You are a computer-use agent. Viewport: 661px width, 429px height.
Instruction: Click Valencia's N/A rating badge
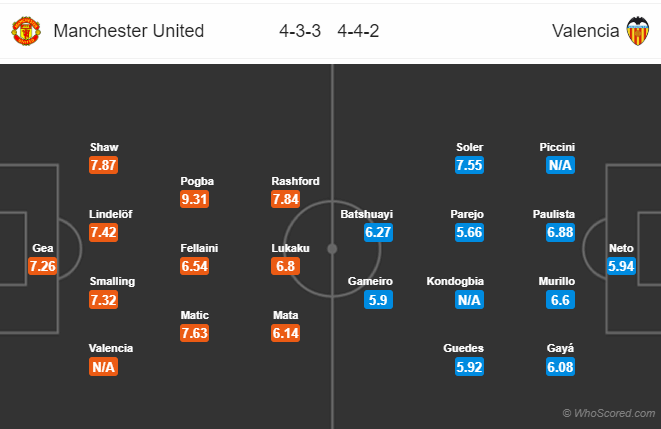point(104,367)
